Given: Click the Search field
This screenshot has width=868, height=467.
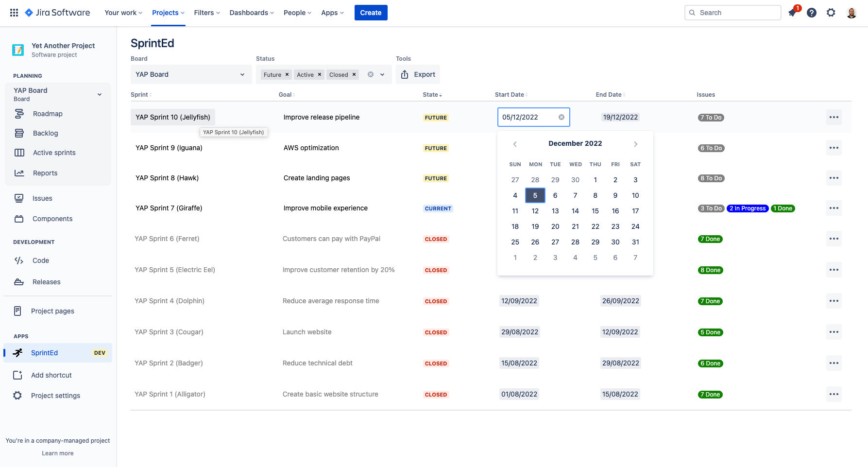Looking at the screenshot, I should 733,13.
